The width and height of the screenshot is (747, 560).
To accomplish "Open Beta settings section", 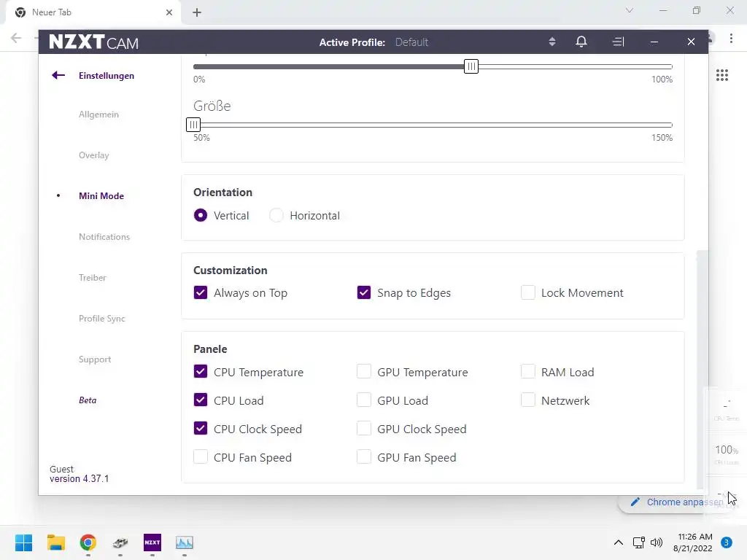I will click(x=88, y=400).
